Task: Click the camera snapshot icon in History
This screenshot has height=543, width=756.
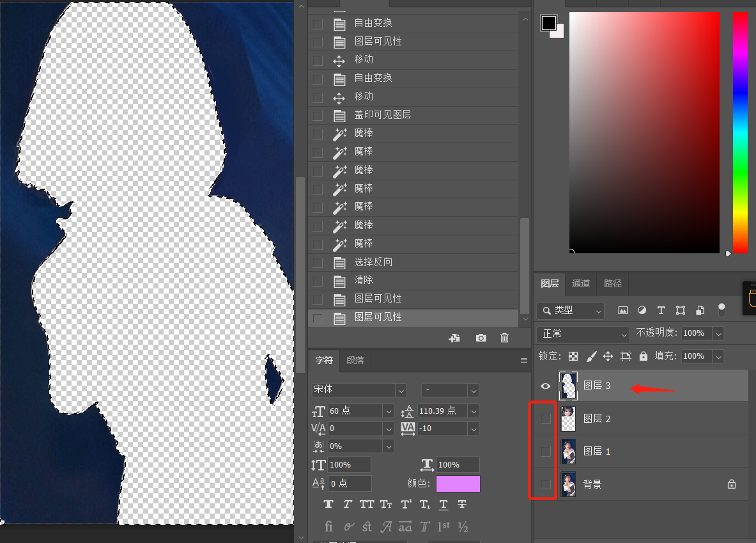Action: coord(481,338)
